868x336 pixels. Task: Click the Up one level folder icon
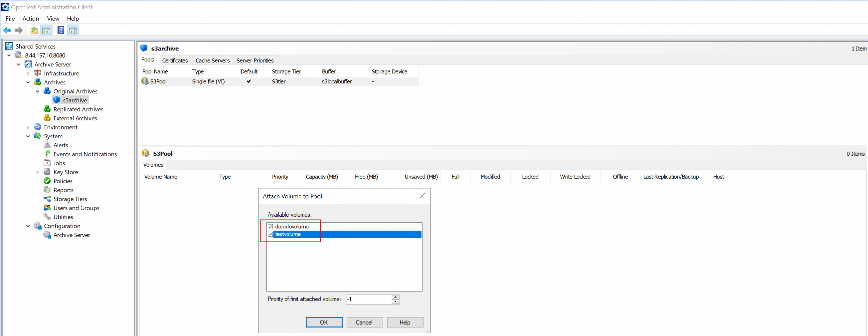(x=34, y=31)
